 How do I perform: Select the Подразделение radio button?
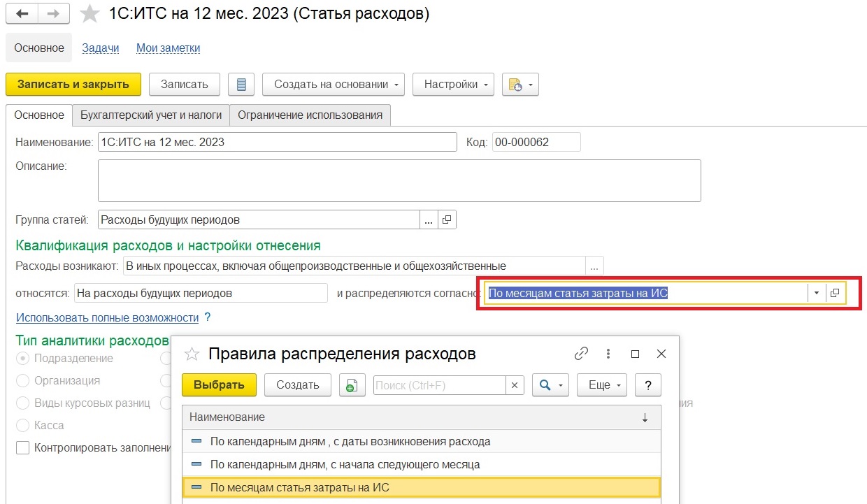tap(23, 358)
